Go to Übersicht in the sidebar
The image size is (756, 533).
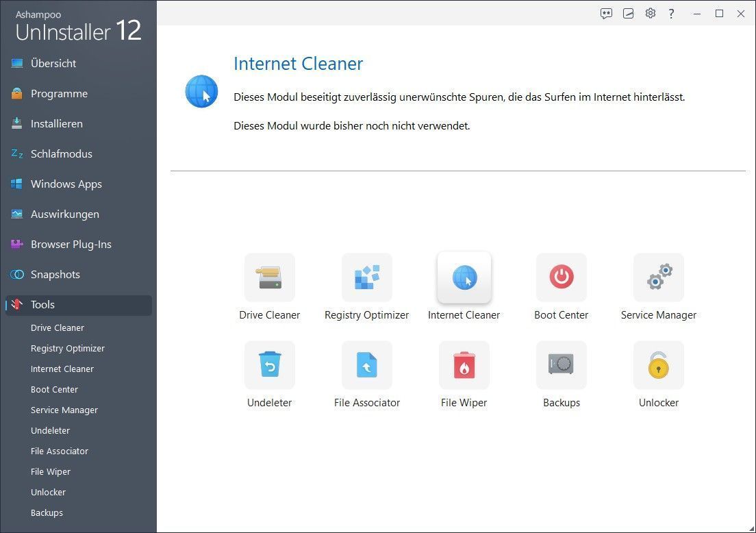click(x=53, y=64)
